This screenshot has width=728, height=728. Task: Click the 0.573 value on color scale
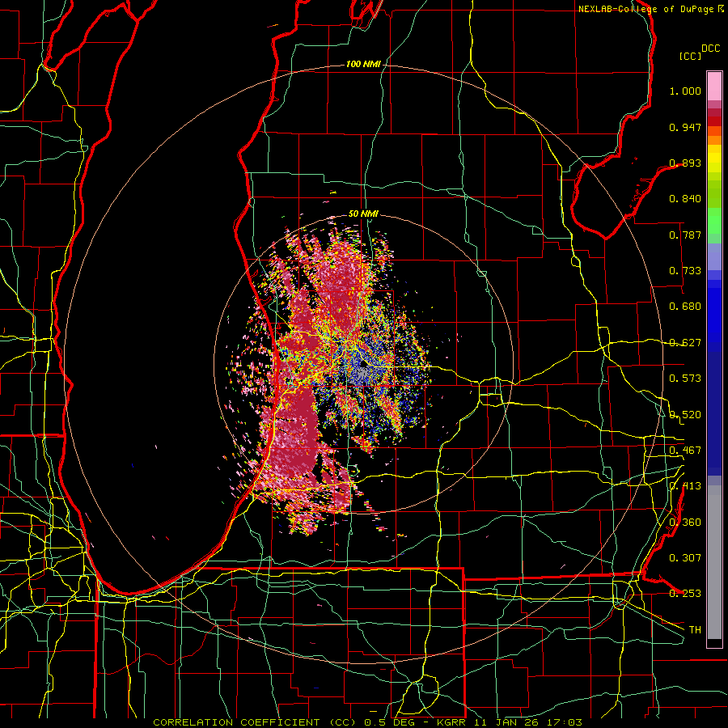[x=685, y=379]
